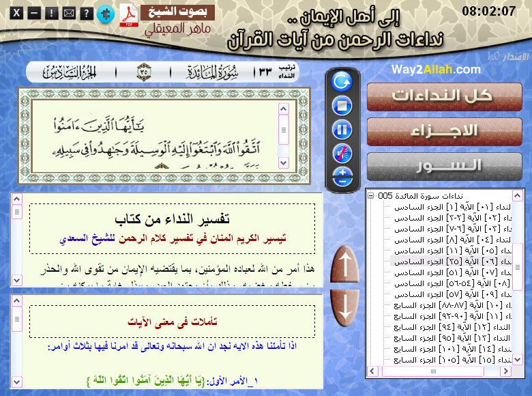Open the help question mark button

(x=87, y=14)
